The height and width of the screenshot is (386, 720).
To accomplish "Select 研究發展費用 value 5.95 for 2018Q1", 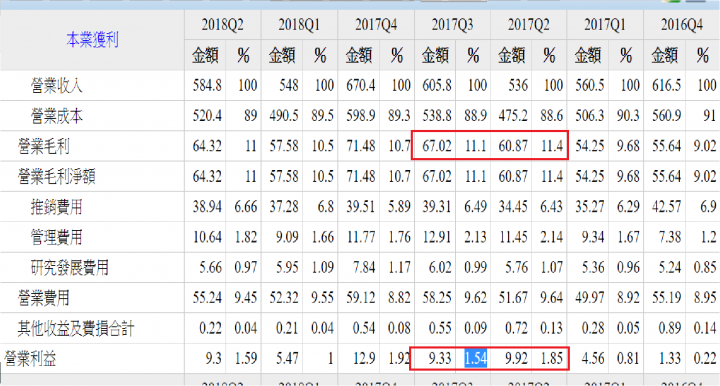I will click(287, 267).
